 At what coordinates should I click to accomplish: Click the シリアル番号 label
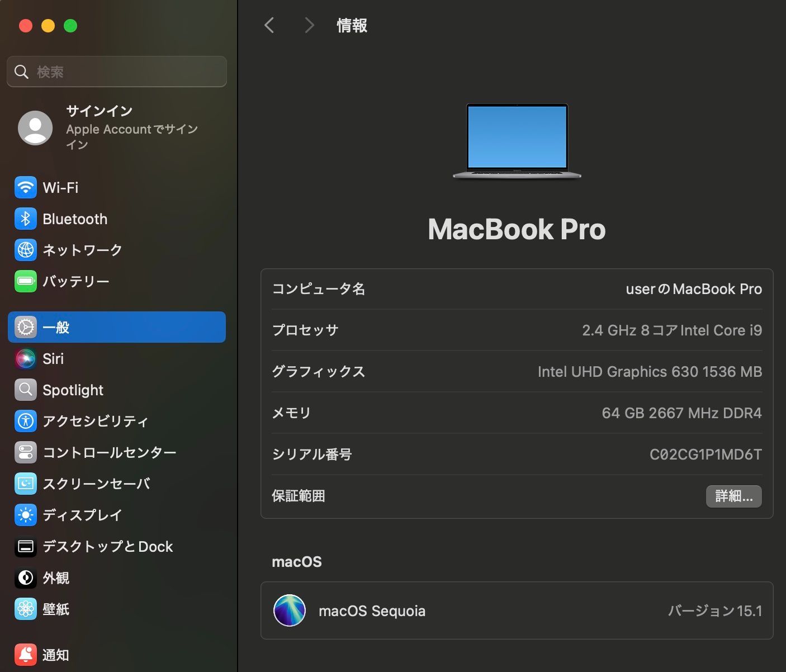(x=312, y=455)
